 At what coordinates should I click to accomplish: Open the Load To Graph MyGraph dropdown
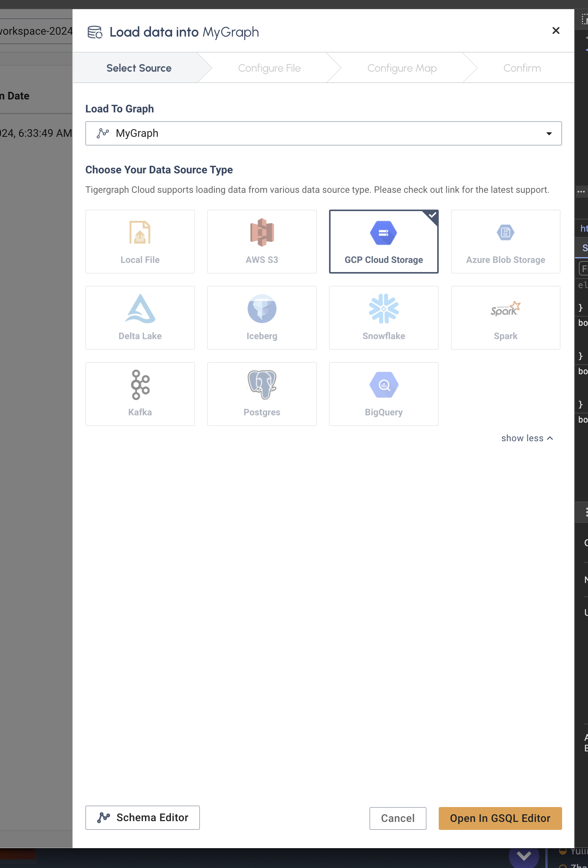(324, 133)
